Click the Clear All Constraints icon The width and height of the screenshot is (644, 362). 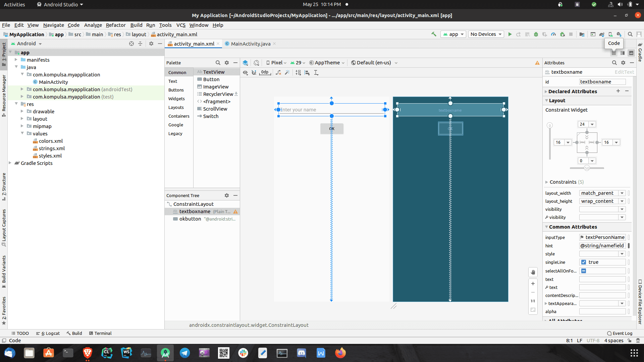pos(278,72)
